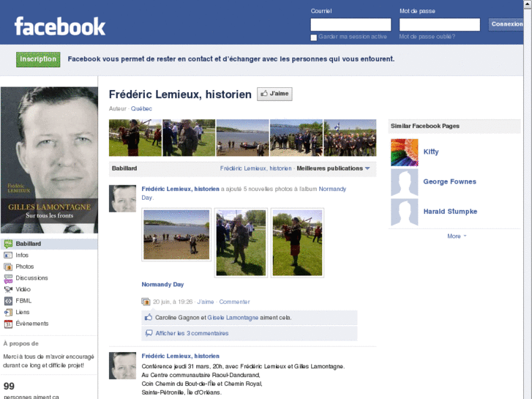This screenshot has height=399, width=532.
Task: Click author avatar beside Normandy Day post
Action: (x=122, y=198)
